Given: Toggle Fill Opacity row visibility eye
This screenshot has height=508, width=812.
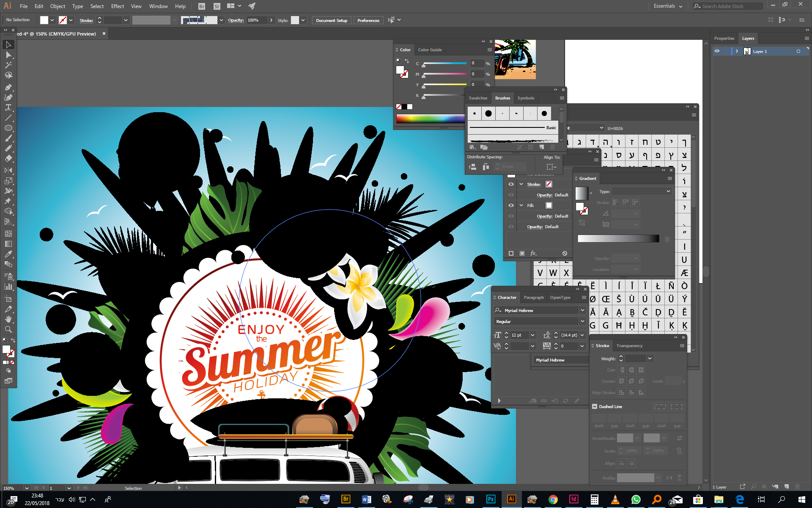Looking at the screenshot, I should (511, 216).
